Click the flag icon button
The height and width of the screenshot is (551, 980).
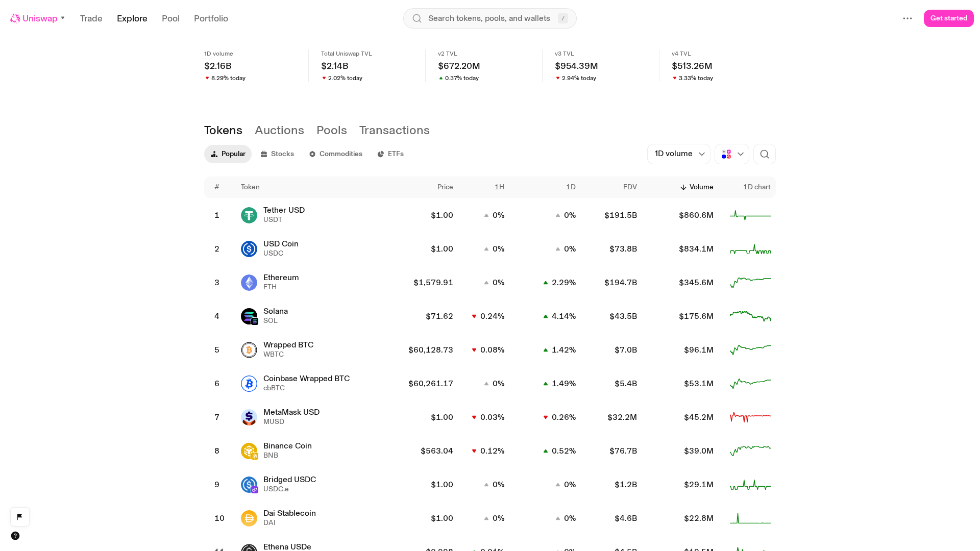point(20,517)
